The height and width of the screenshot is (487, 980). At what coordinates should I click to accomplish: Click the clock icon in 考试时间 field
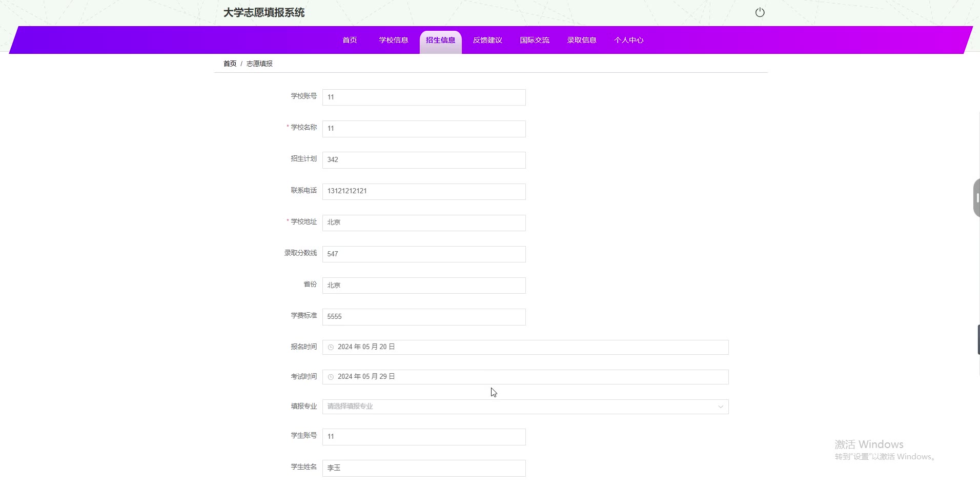point(331,377)
